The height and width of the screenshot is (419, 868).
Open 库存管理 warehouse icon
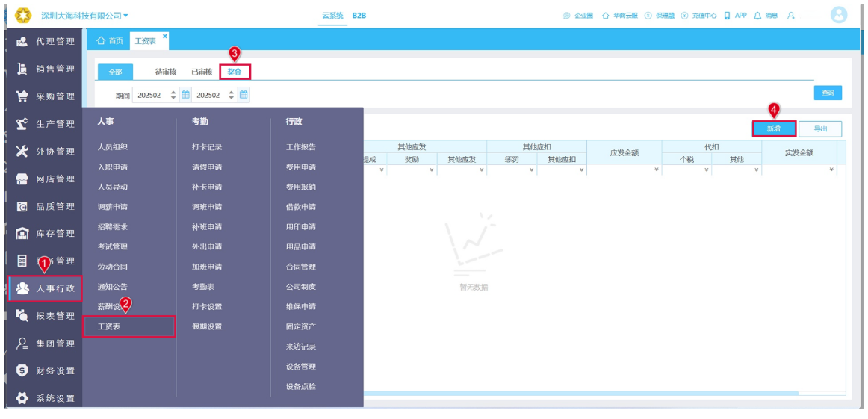[x=22, y=234]
